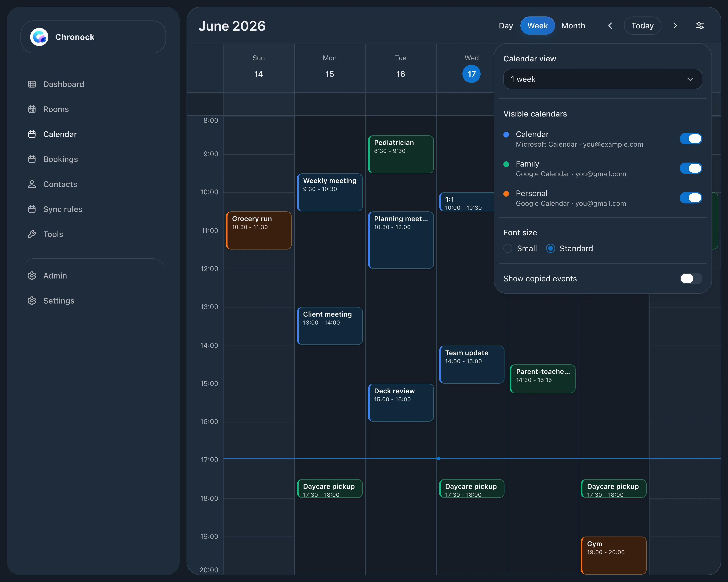The width and height of the screenshot is (728, 582).
Task: Switch to Month view
Action: pyautogui.click(x=573, y=26)
